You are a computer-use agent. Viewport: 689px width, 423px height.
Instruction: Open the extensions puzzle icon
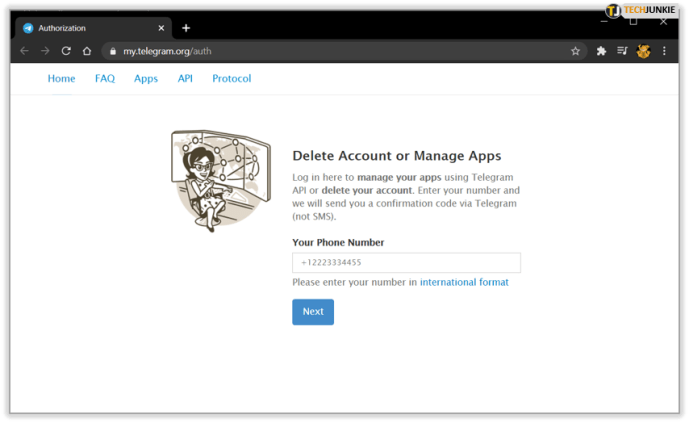(x=601, y=51)
